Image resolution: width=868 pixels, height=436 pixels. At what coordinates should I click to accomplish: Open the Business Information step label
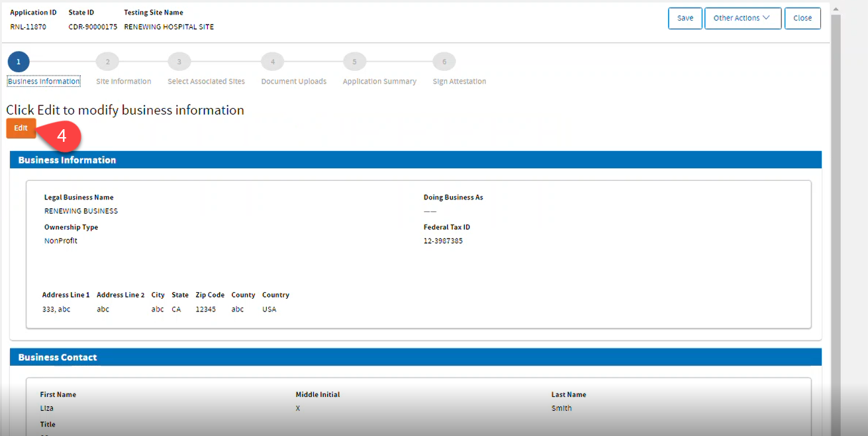[x=44, y=82]
